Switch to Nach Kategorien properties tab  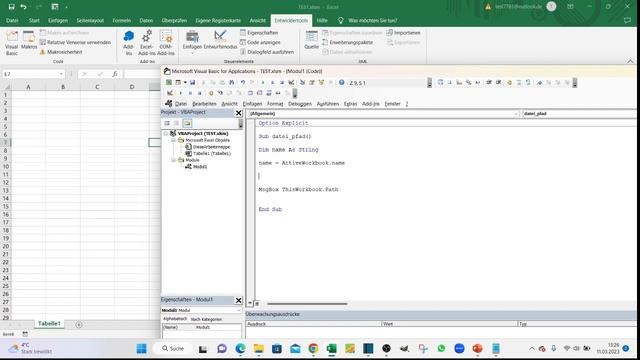point(206,319)
